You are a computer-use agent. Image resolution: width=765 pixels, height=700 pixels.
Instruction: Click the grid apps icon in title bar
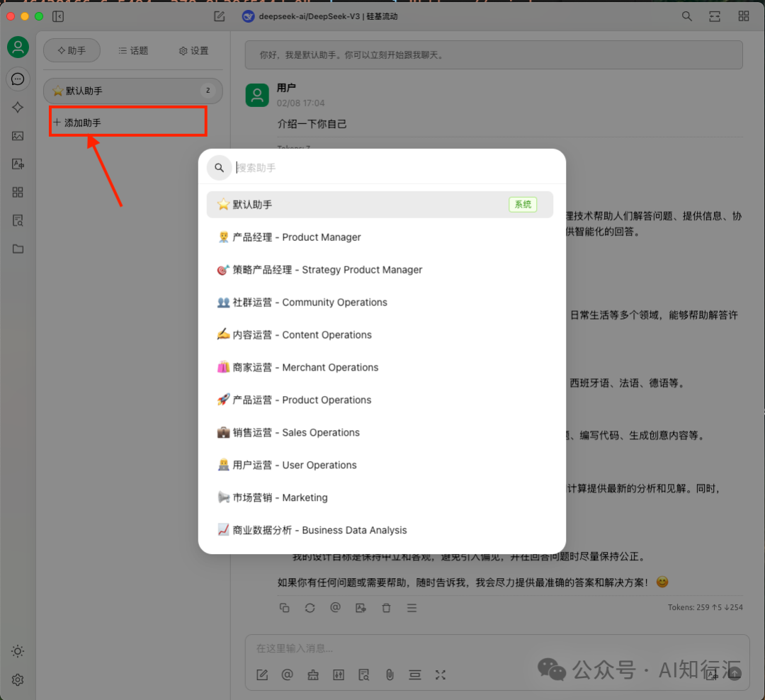coord(744,16)
